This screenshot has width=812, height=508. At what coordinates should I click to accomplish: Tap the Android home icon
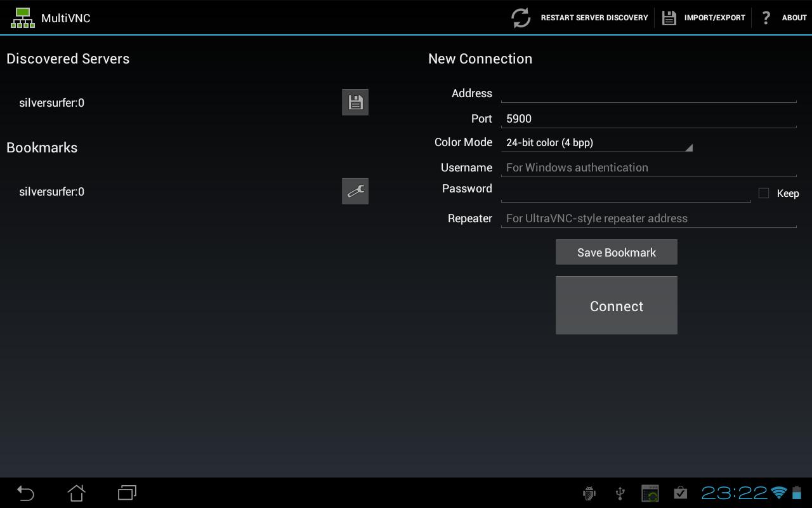click(x=76, y=493)
